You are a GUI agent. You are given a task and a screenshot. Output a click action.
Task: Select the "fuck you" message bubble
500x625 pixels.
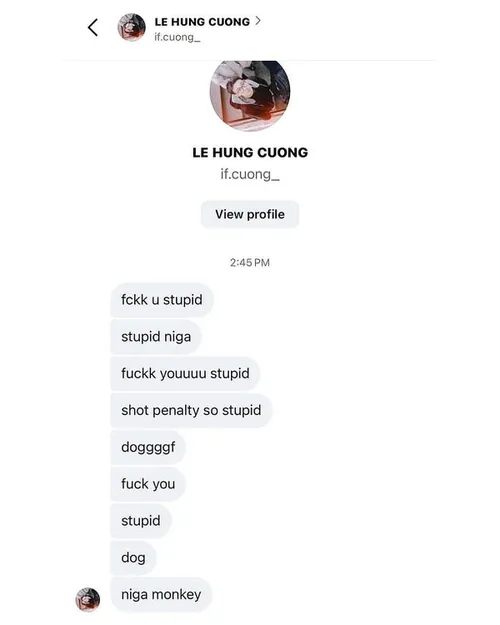point(148,484)
